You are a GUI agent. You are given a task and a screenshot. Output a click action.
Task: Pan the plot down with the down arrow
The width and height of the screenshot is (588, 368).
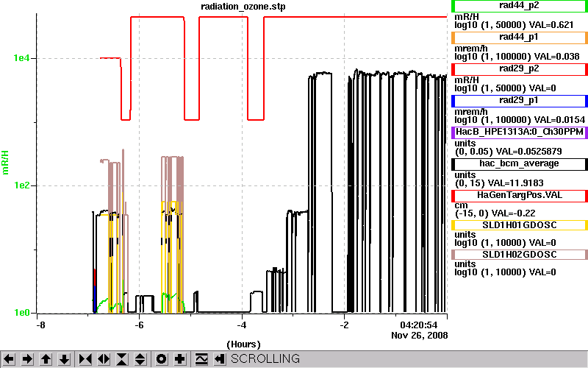pos(65,359)
